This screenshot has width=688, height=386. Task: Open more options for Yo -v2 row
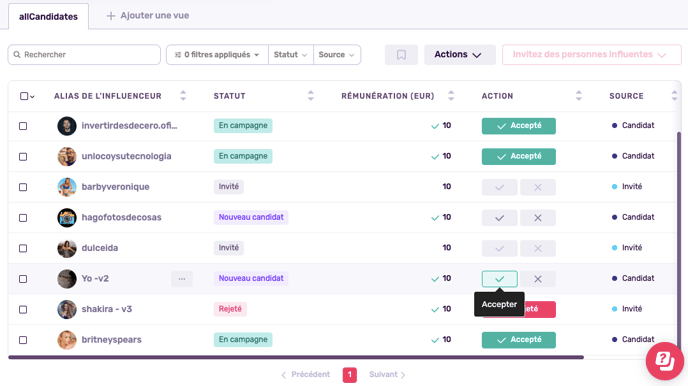point(182,279)
